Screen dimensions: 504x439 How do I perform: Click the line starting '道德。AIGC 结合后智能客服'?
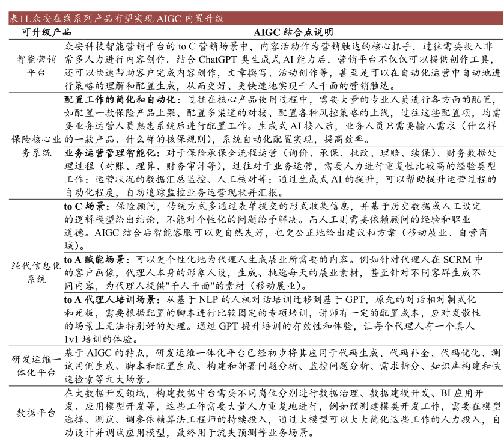[x=276, y=232]
